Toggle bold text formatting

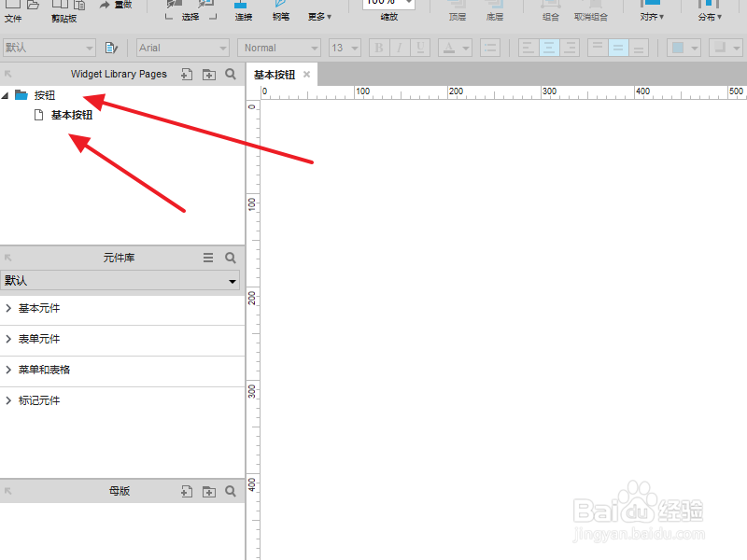pos(379,48)
